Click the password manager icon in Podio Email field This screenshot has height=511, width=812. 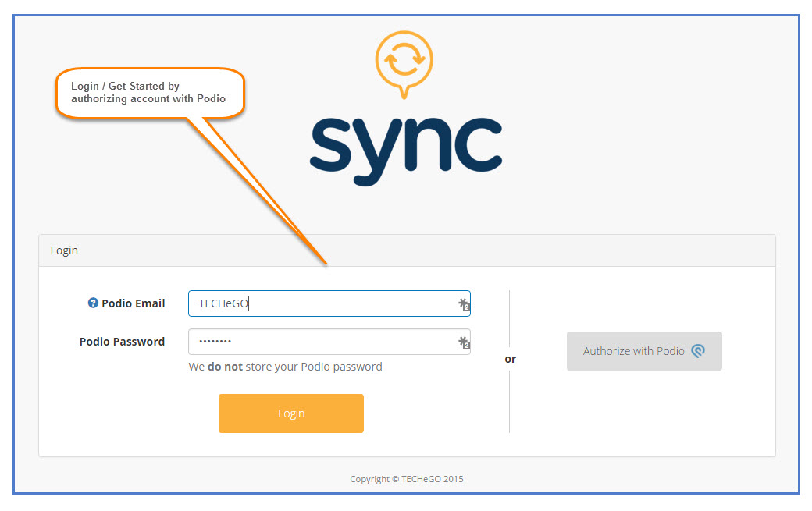point(464,304)
